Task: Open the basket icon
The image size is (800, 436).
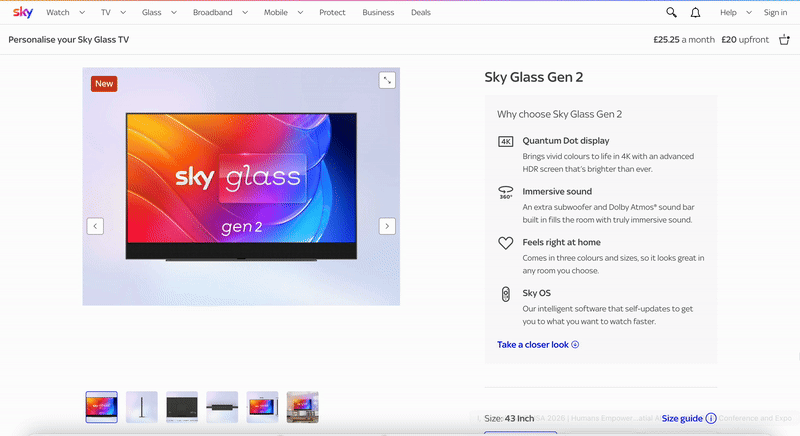Action: [x=784, y=40]
